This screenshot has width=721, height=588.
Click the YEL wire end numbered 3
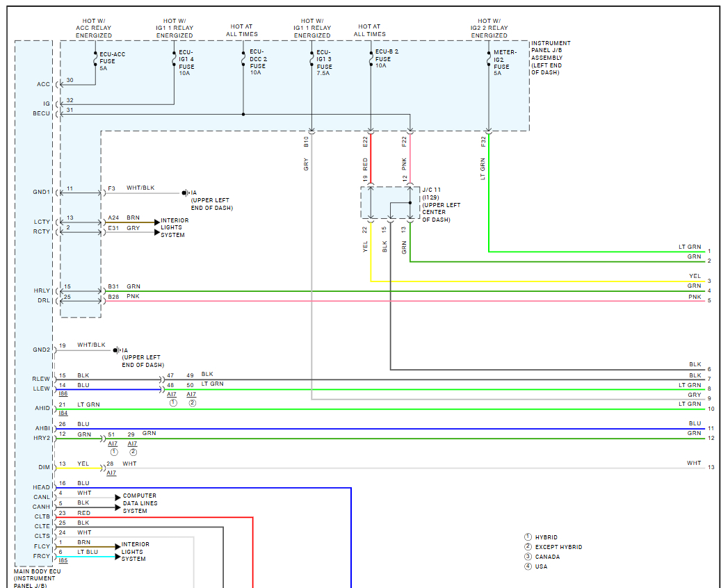[709, 281]
